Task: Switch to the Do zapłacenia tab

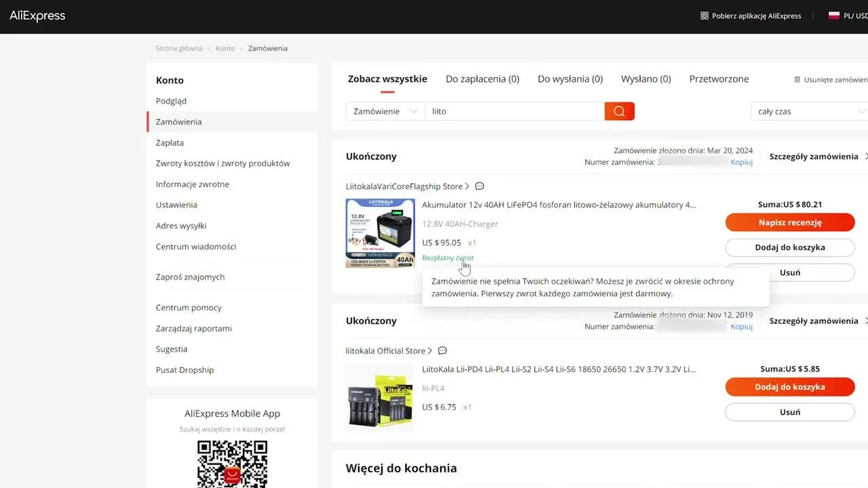Action: tap(482, 79)
